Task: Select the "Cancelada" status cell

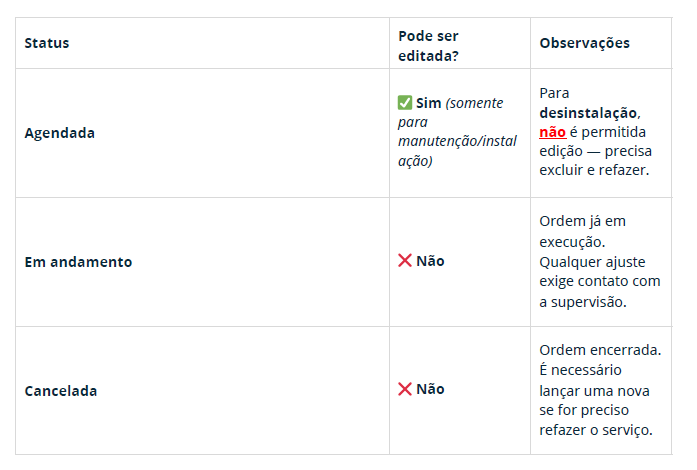Action: click(x=61, y=391)
